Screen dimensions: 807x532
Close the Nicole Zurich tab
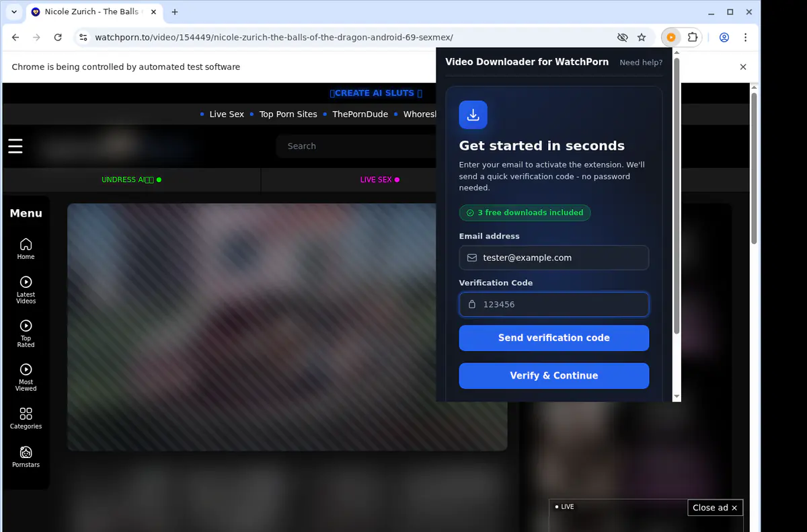pos(153,12)
